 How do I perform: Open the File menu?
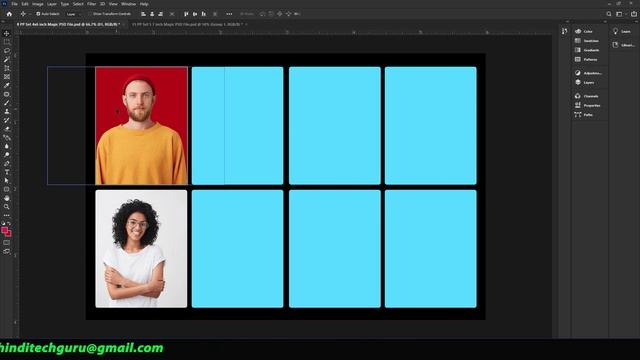14,4
